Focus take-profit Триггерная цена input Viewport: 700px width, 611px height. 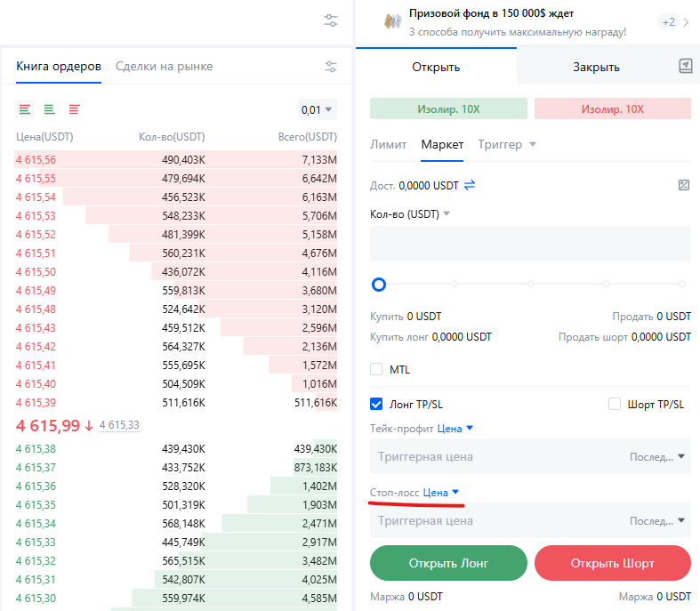(498, 456)
